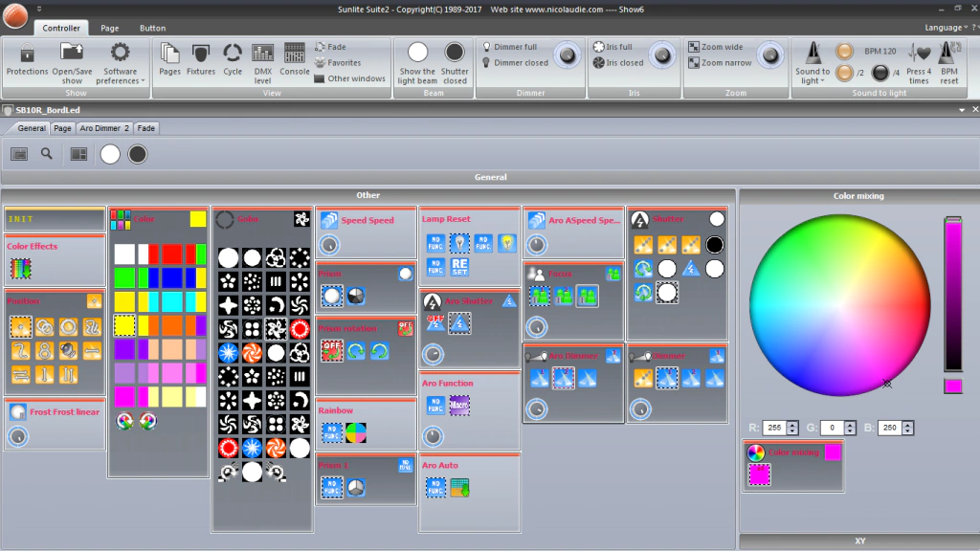Viewport: 980px width, 551px height.
Task: Collapse the SB10R_BordLed panel arrow
Action: (961, 110)
